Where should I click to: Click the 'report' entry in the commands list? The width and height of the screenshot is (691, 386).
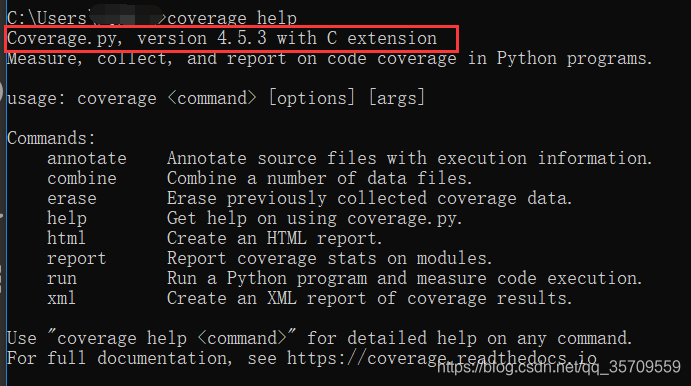pyautogui.click(x=77, y=259)
